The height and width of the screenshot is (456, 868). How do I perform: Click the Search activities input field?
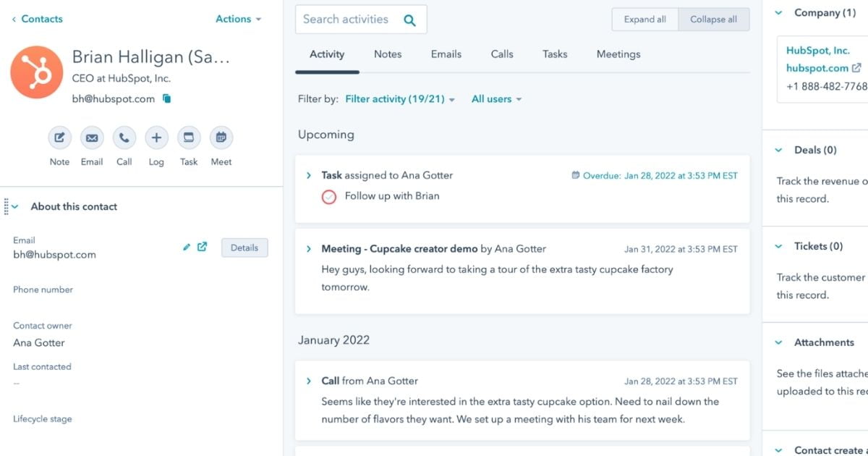[361, 20]
